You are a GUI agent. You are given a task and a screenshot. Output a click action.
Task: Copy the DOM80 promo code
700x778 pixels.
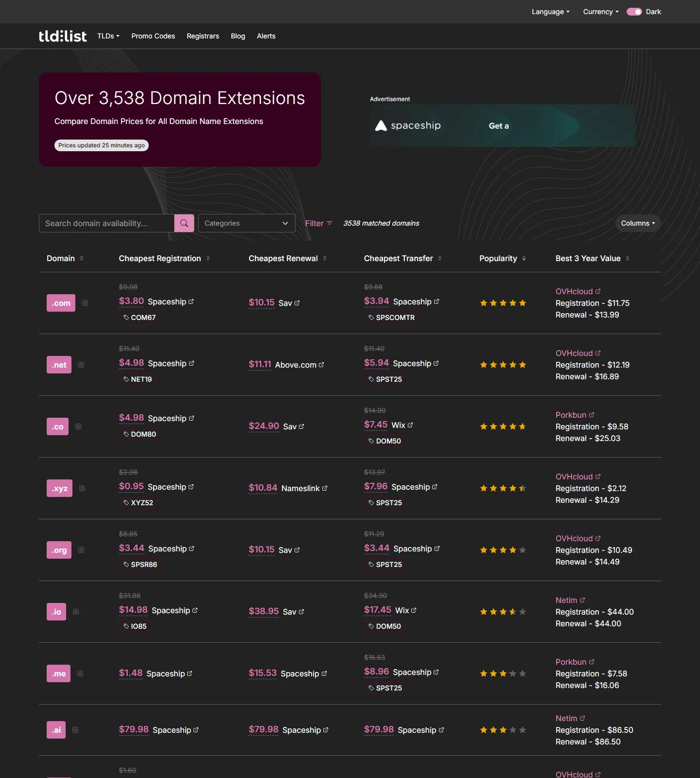pos(140,434)
